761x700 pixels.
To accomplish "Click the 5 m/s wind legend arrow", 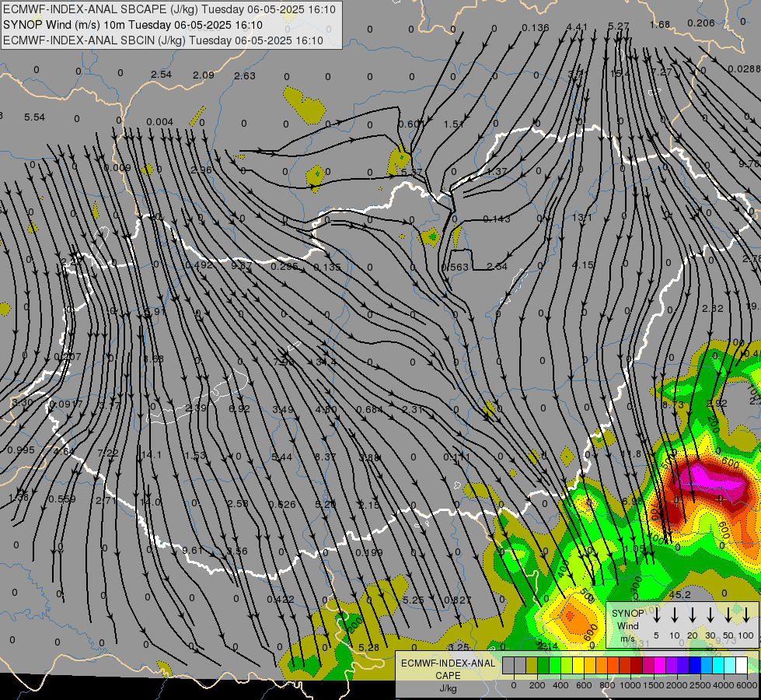I will [x=656, y=614].
